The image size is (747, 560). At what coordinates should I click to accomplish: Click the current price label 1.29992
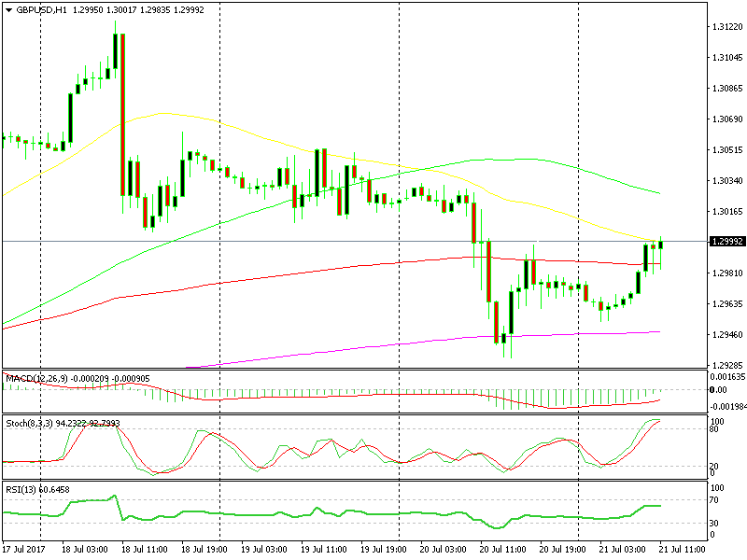point(727,242)
